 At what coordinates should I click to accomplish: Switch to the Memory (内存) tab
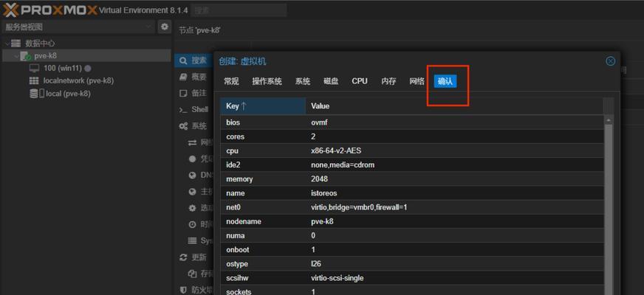point(388,81)
